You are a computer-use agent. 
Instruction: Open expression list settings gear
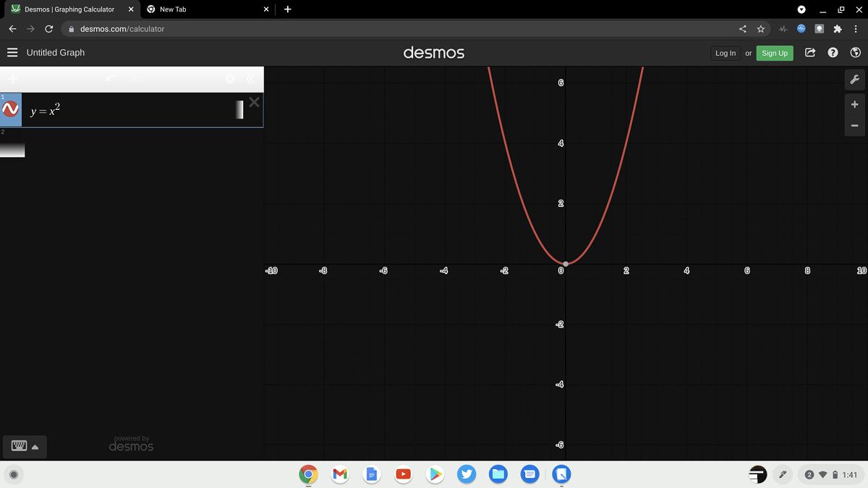pyautogui.click(x=230, y=79)
